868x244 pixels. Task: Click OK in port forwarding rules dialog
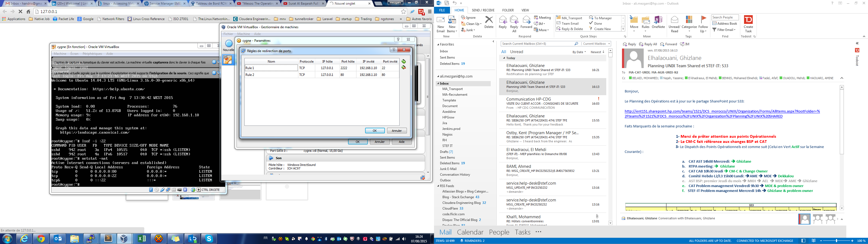tap(375, 130)
